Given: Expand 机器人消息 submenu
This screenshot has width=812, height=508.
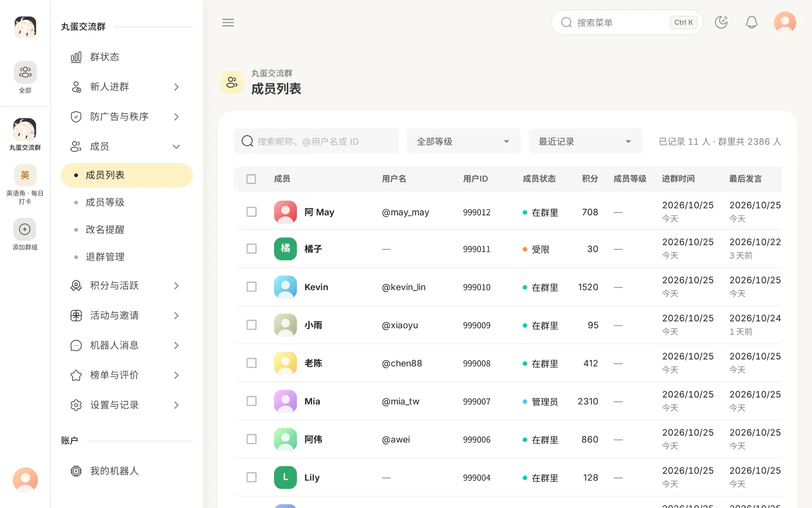Looking at the screenshot, I should click(127, 345).
